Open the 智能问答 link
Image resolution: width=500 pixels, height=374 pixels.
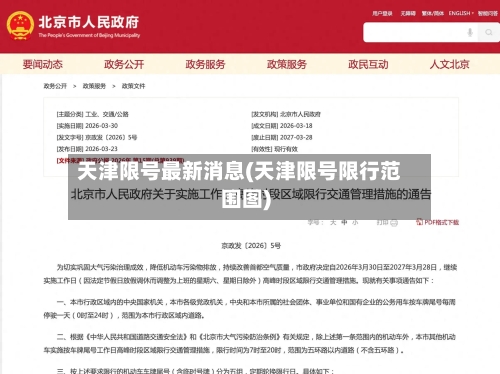click(488, 13)
